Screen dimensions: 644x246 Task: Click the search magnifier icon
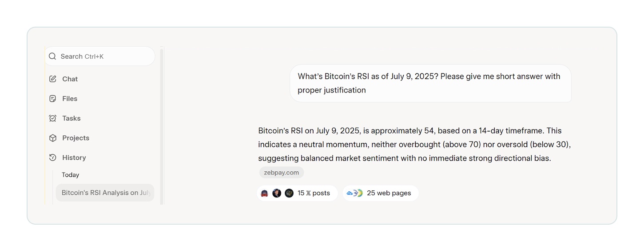coord(52,56)
